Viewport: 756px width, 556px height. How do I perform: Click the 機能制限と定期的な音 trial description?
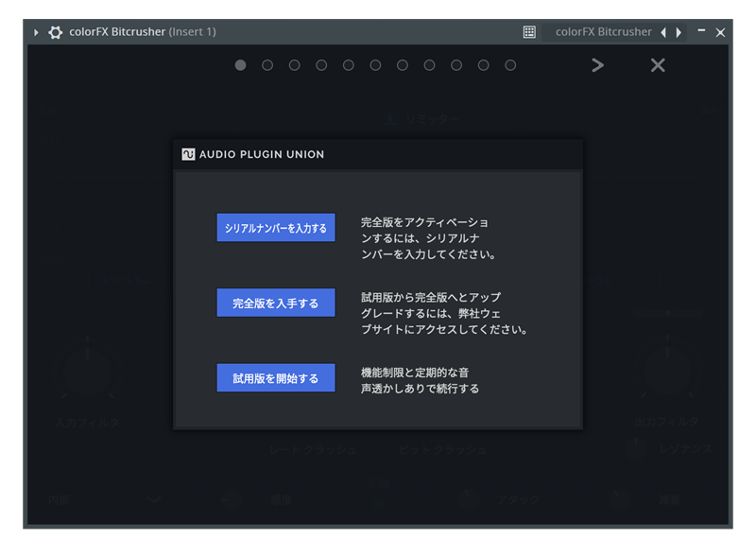click(x=420, y=380)
